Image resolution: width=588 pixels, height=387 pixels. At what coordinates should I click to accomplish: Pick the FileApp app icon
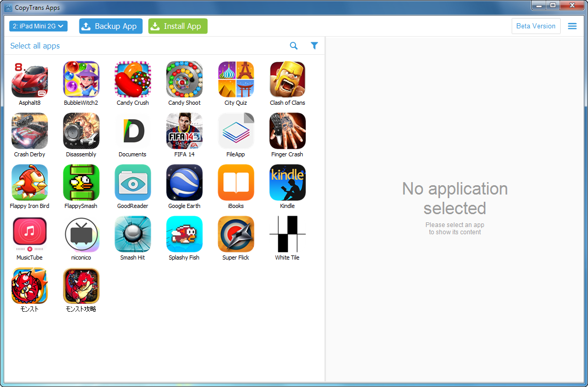[236, 131]
